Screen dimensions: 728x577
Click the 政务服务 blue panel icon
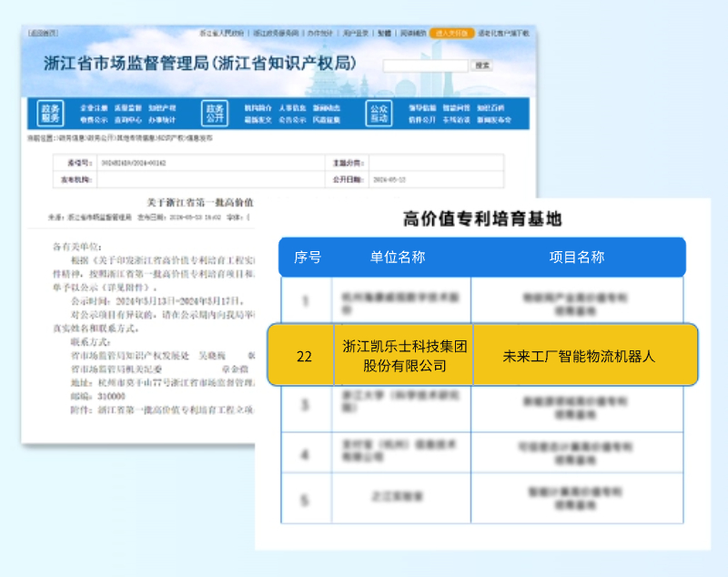click(x=51, y=110)
